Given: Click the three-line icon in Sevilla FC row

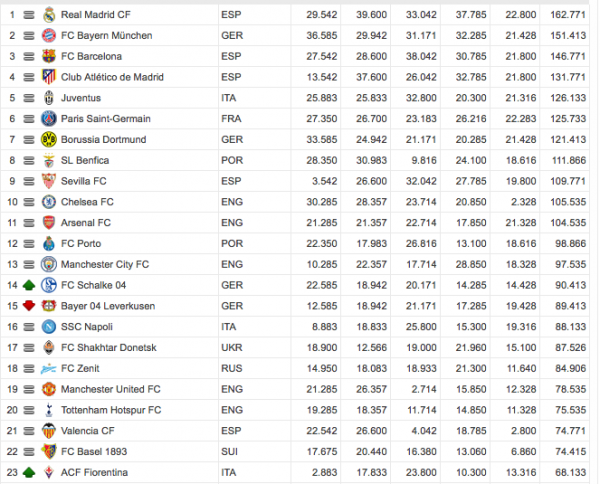Looking at the screenshot, I should (x=29, y=181).
